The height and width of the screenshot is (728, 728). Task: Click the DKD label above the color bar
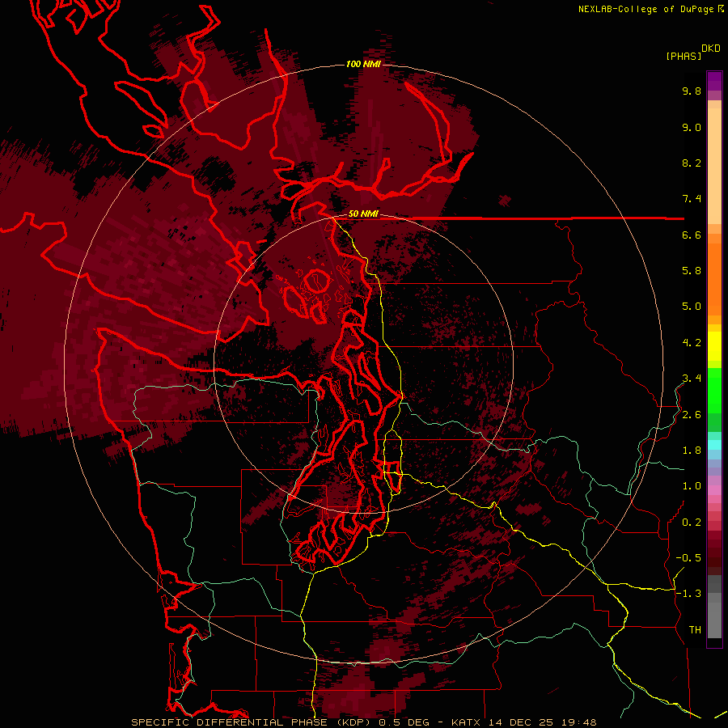pyautogui.click(x=711, y=49)
